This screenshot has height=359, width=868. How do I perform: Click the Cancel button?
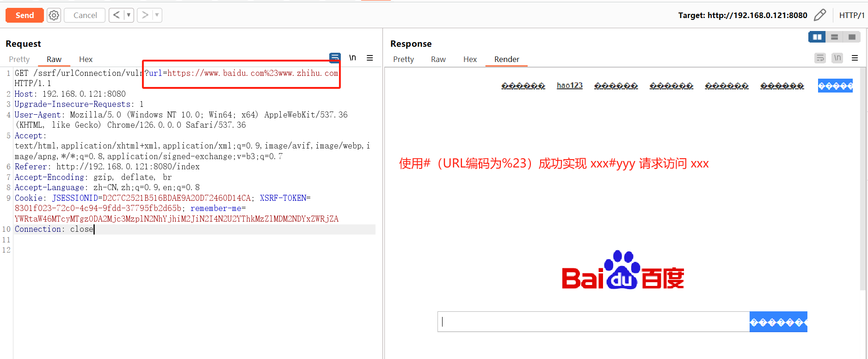tap(85, 15)
